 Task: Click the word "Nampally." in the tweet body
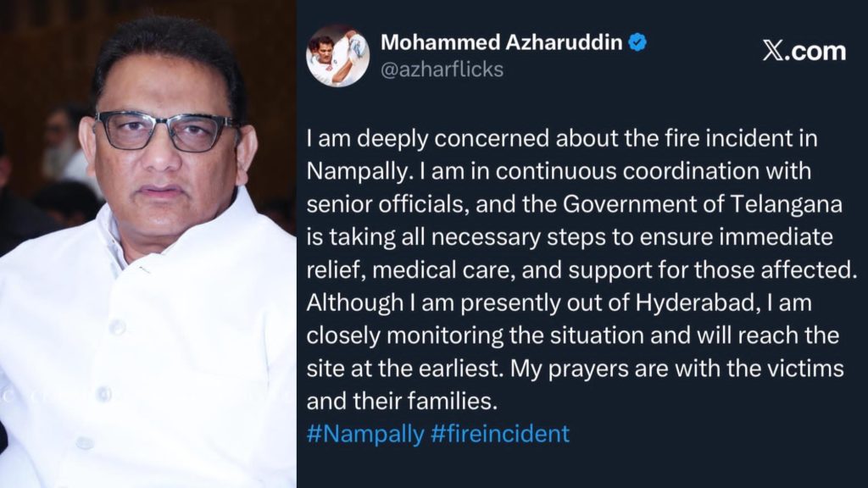click(x=348, y=171)
